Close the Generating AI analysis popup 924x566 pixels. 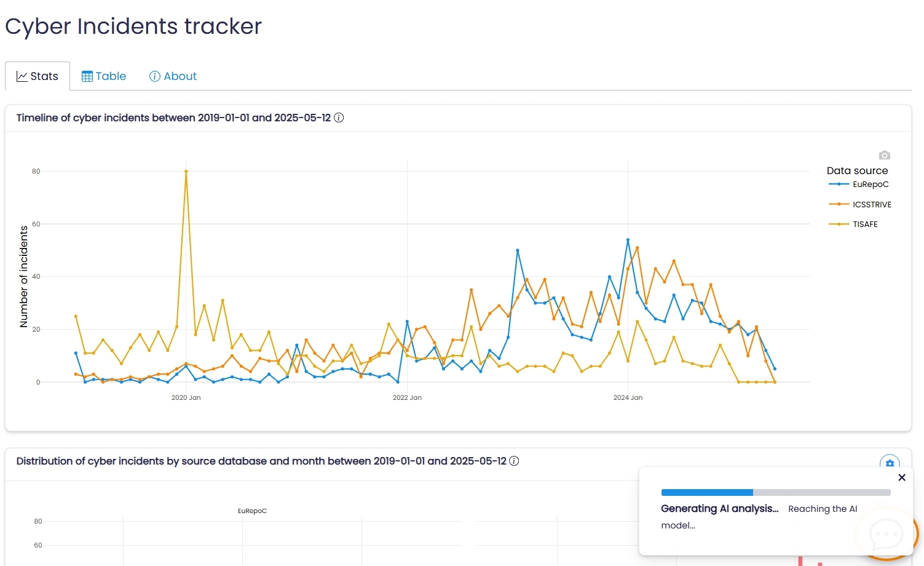point(901,477)
